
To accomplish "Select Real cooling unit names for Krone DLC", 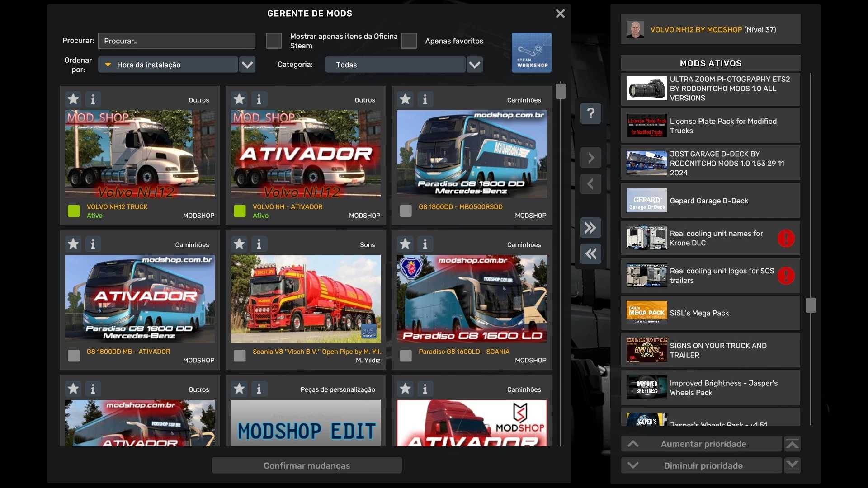I will pos(710,238).
